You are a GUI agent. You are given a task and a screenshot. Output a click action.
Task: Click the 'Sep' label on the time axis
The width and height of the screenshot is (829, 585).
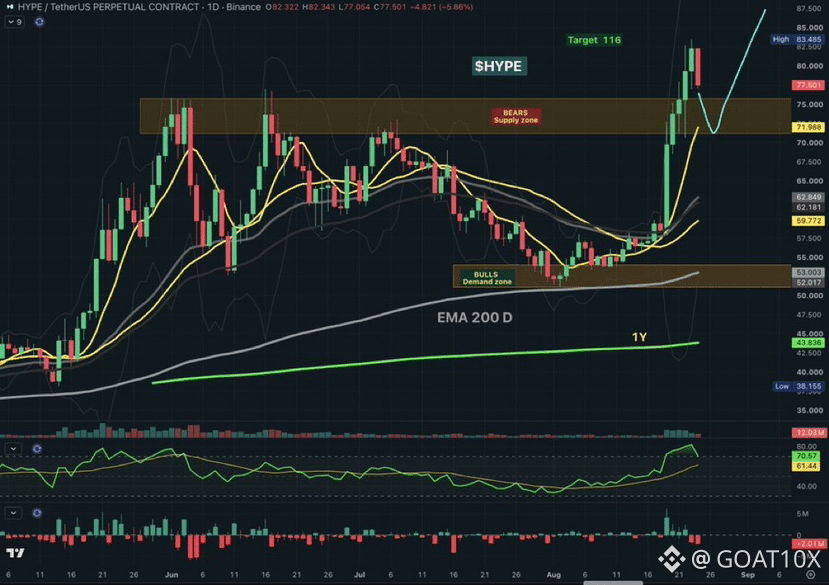click(748, 574)
